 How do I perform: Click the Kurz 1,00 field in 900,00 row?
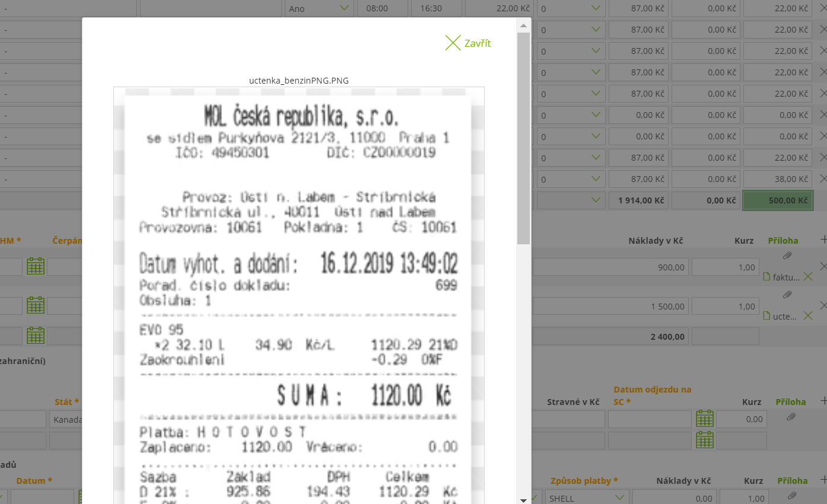click(726, 267)
